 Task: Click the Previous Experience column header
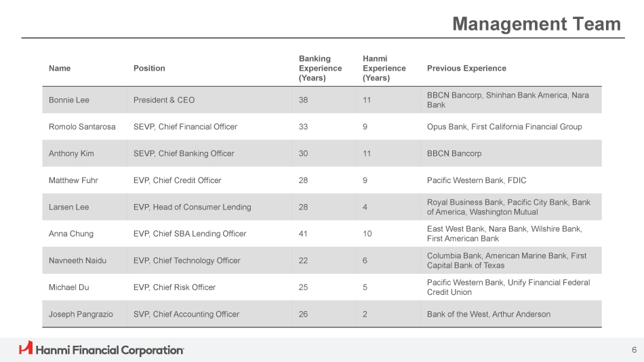point(466,68)
